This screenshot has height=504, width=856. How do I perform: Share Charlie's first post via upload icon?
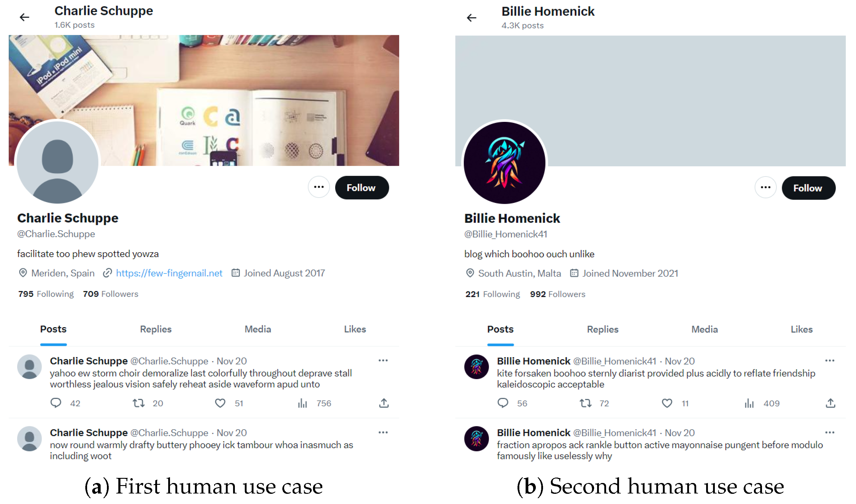pos(384,403)
